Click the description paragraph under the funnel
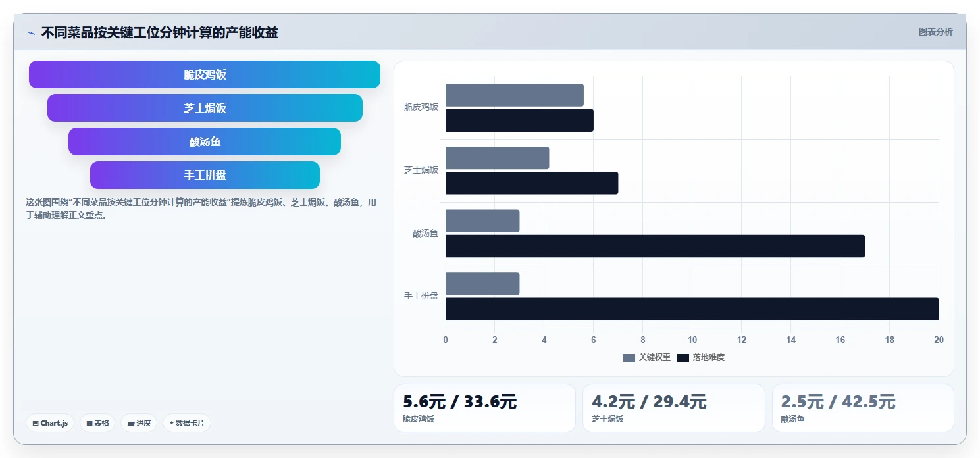The width and height of the screenshot is (980, 458). point(201,209)
